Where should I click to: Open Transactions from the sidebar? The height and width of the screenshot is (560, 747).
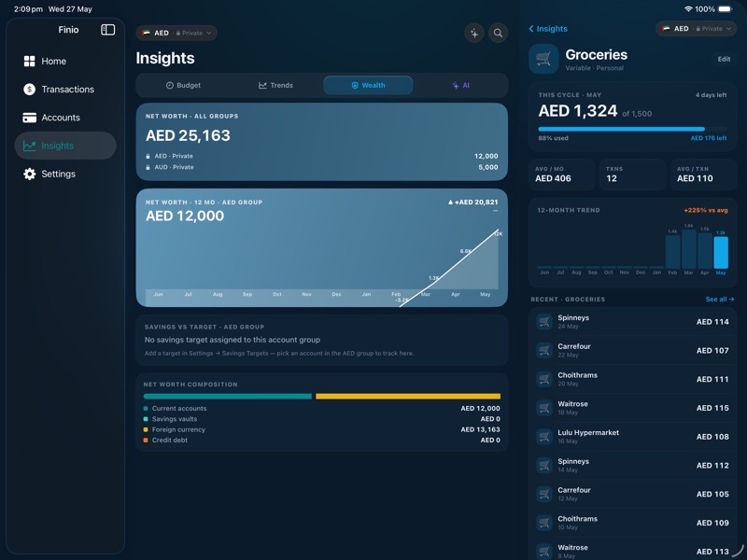pyautogui.click(x=65, y=89)
